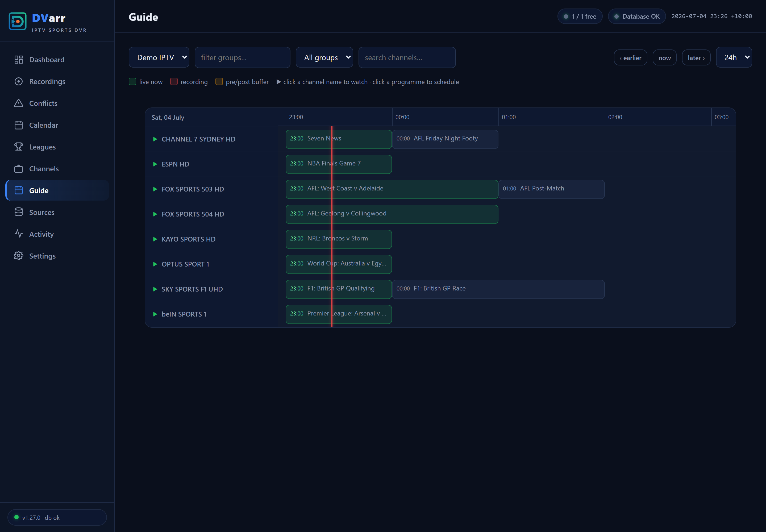Select the Seven News programme
Viewport: 766px width, 532px height.
(x=339, y=139)
